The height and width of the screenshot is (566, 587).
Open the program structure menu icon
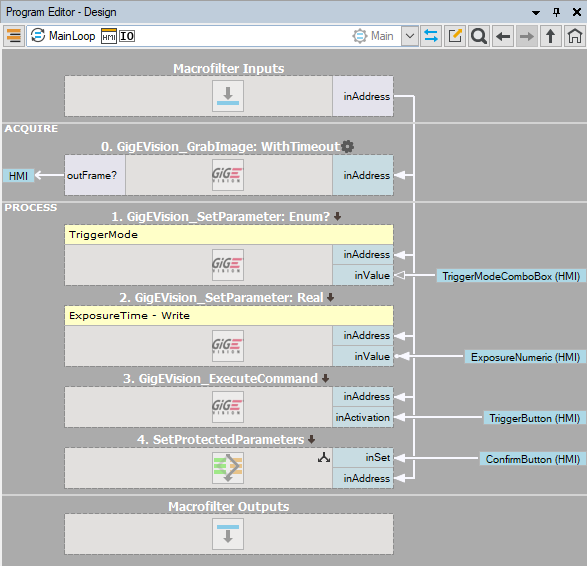pos(14,36)
